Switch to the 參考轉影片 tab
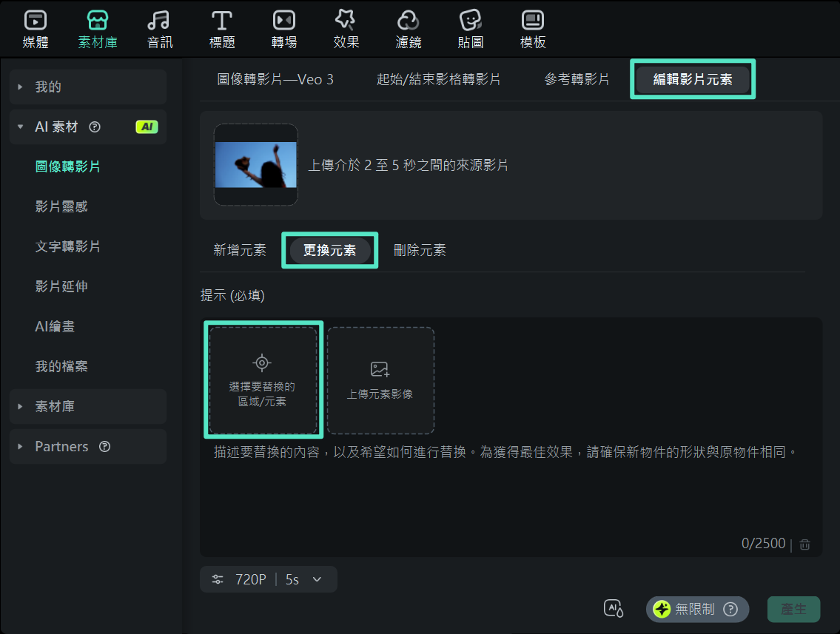This screenshot has width=840, height=634. point(577,78)
